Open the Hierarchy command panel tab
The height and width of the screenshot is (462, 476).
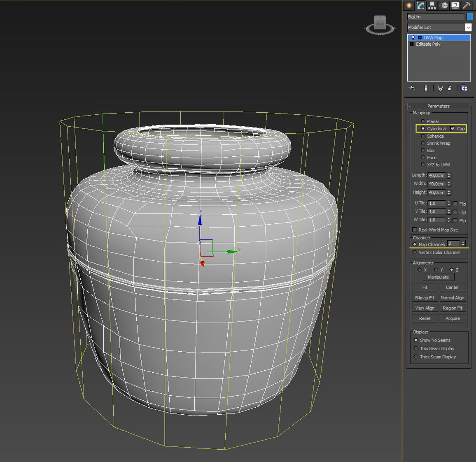tap(432, 5)
